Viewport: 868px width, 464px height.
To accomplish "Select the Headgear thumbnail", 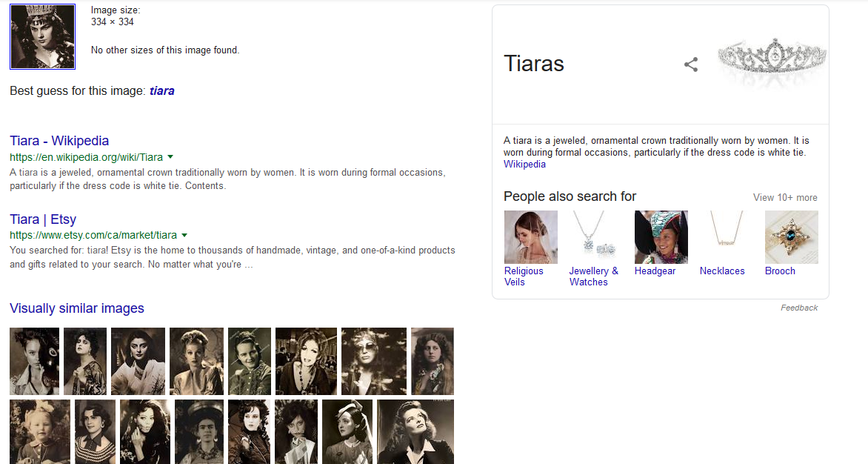I will click(x=661, y=237).
